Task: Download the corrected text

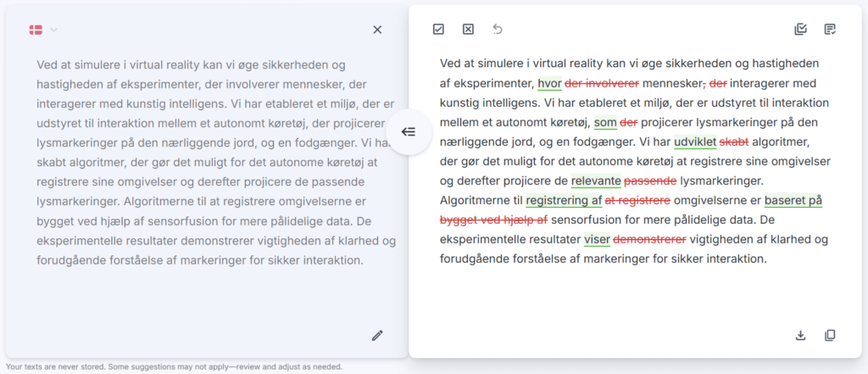Action: pos(800,335)
